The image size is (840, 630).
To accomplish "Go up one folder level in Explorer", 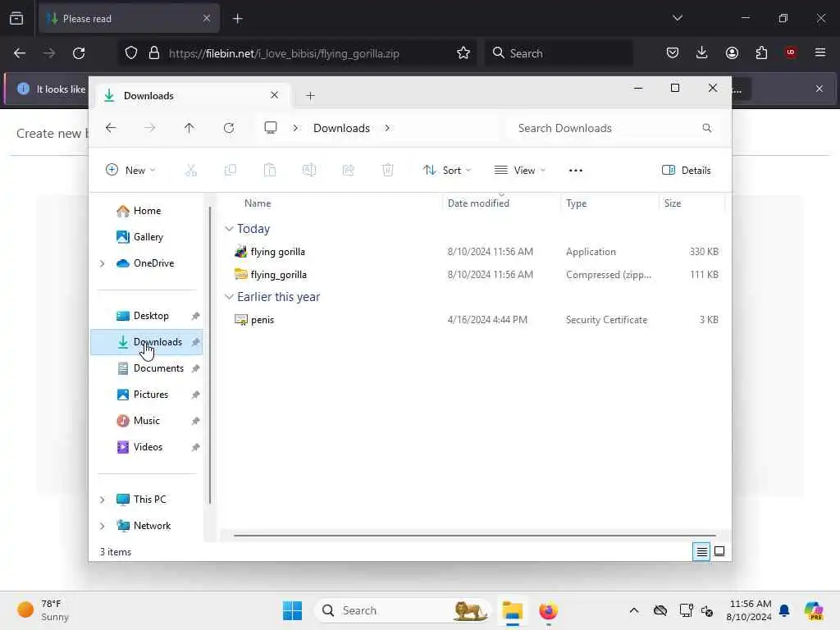I will pyautogui.click(x=189, y=128).
